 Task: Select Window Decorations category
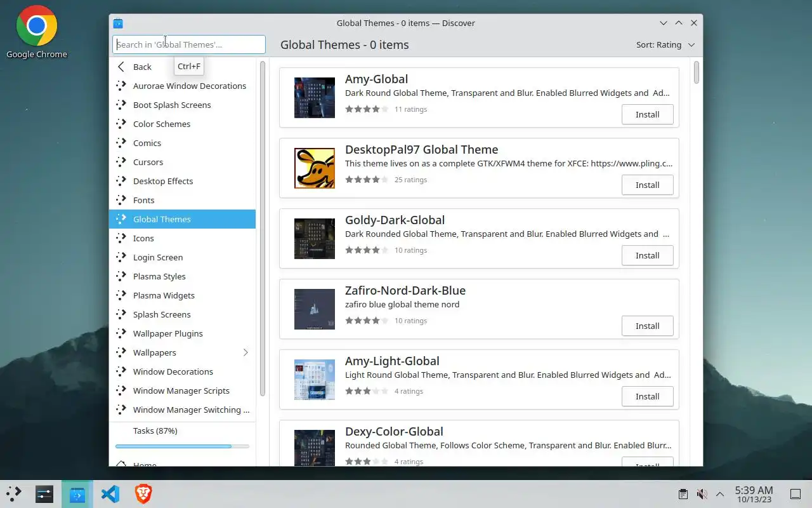[183, 371]
